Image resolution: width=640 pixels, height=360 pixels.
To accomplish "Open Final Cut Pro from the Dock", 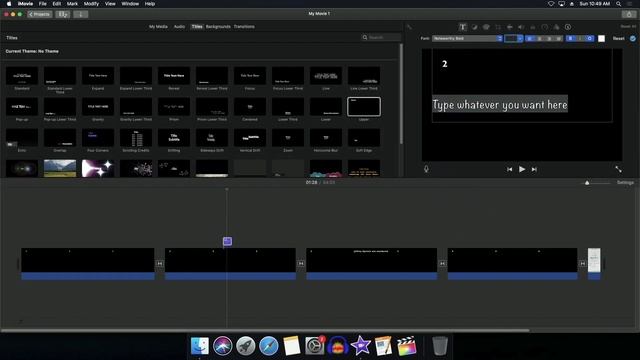I will point(407,346).
